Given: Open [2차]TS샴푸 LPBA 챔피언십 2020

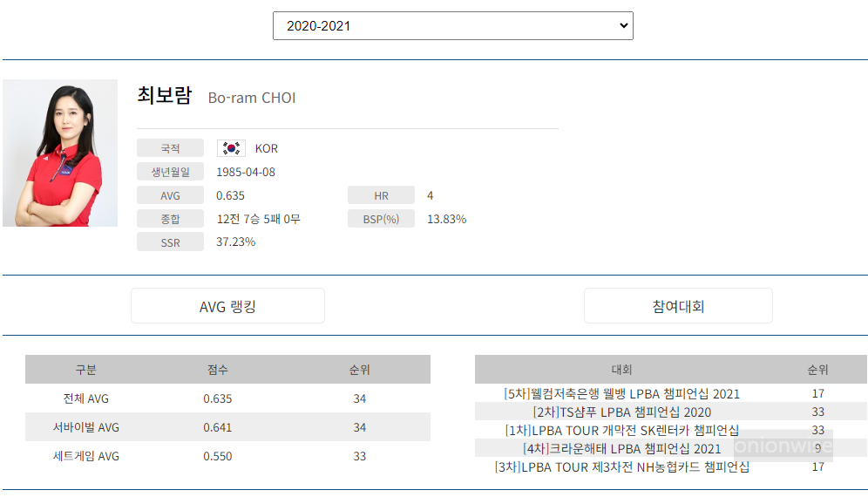Looking at the screenshot, I should pyautogui.click(x=621, y=412).
